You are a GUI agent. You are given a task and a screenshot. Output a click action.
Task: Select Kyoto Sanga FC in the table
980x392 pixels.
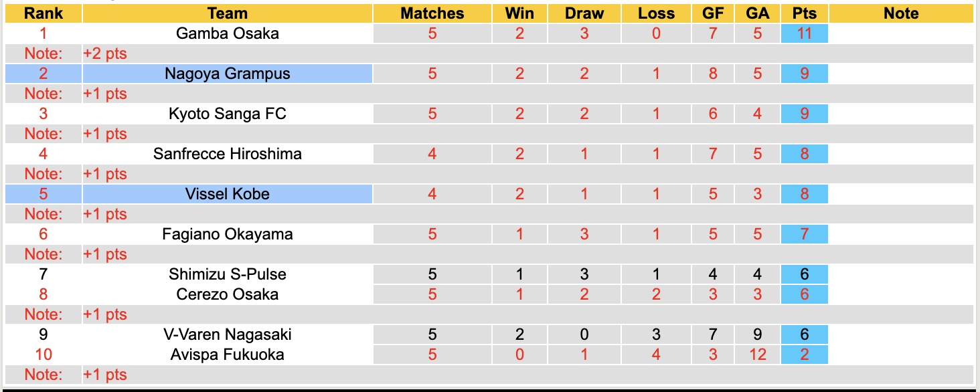(x=228, y=114)
